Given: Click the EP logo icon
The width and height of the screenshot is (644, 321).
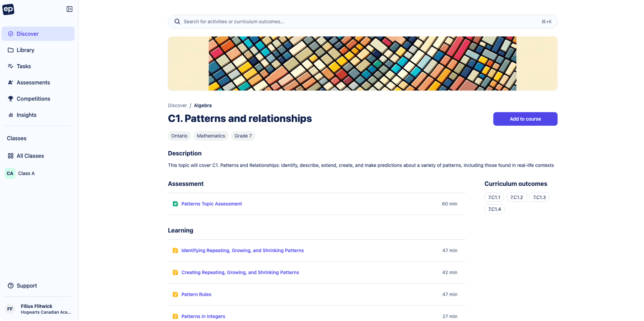Looking at the screenshot, I should coord(8,9).
